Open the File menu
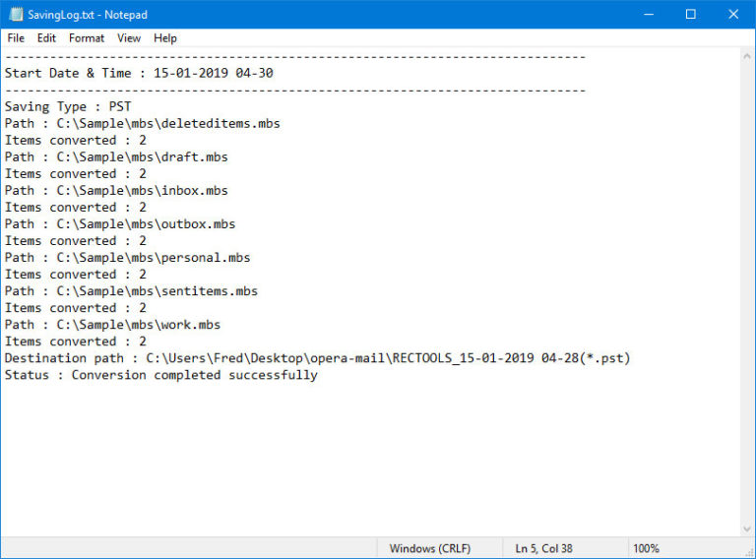756x559 pixels. coord(16,38)
